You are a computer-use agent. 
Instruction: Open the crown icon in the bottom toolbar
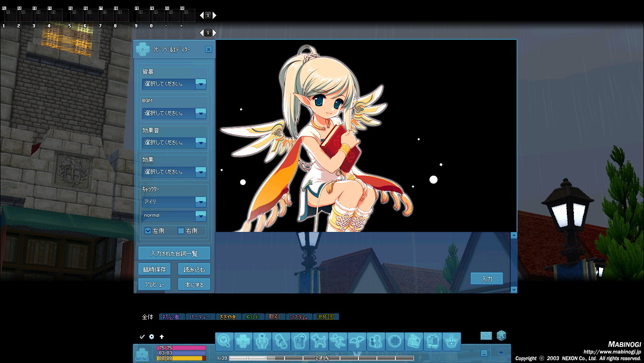point(452,341)
